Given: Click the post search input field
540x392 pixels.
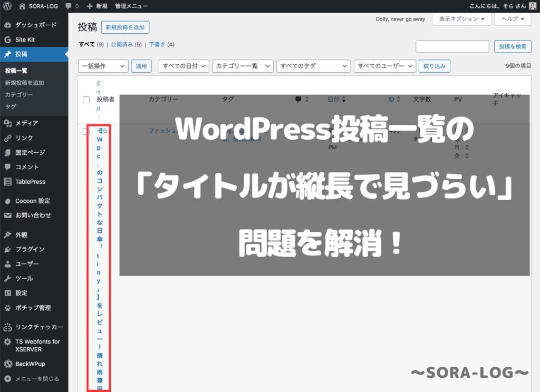Looking at the screenshot, I should (x=452, y=47).
